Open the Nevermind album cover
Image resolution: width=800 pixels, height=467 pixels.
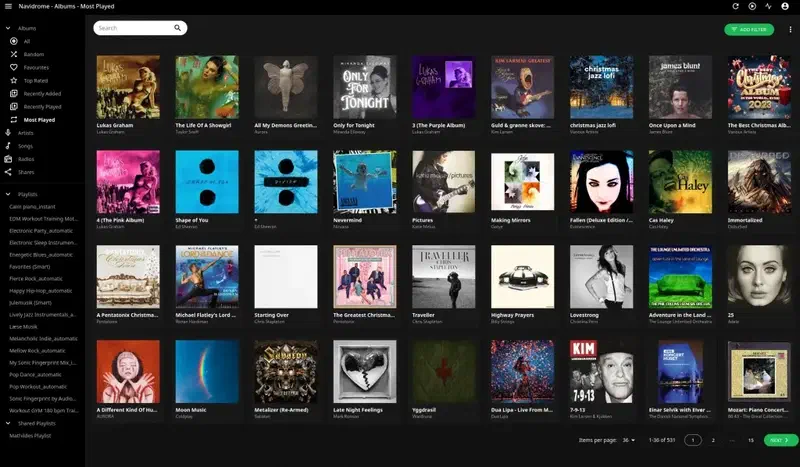point(365,182)
